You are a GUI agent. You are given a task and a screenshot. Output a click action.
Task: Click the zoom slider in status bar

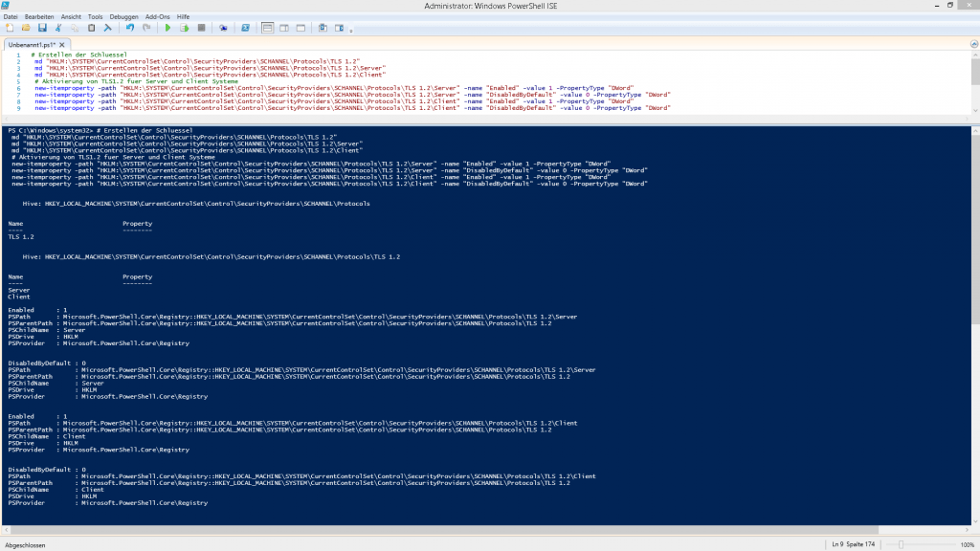(900, 544)
